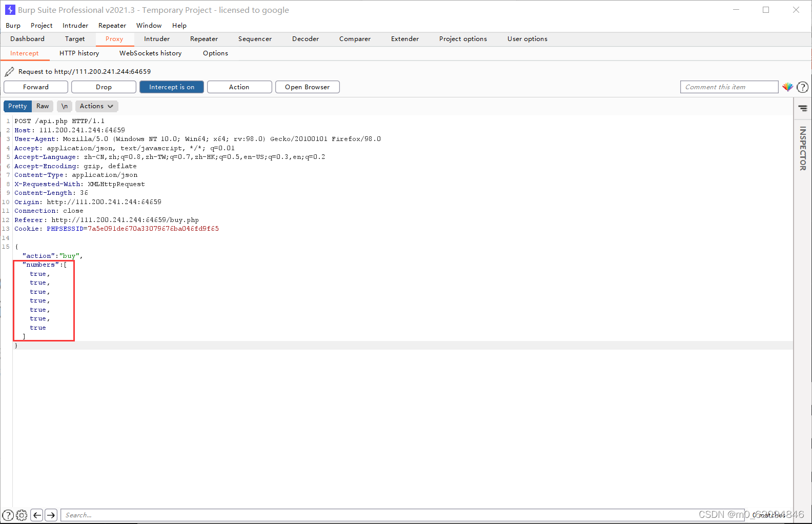This screenshot has width=812, height=524.
Task: Go to next search match arrow
Action: pyautogui.click(x=51, y=515)
